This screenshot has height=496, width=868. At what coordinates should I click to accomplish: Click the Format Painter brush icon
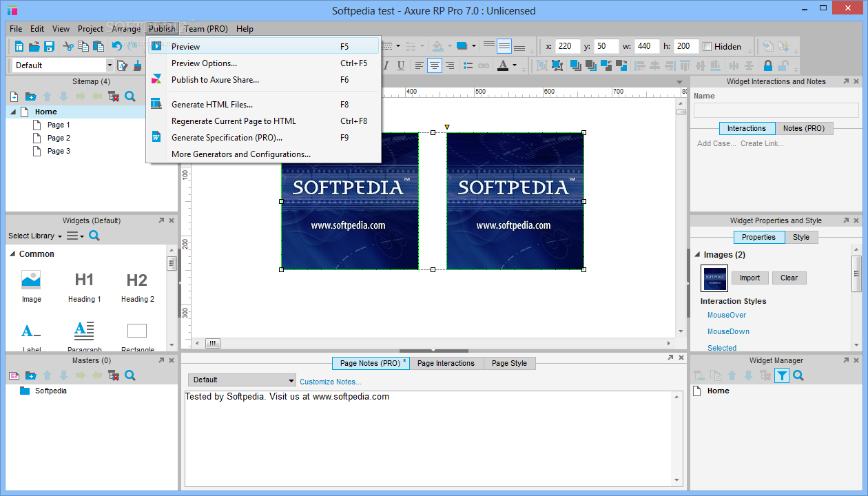coord(137,65)
